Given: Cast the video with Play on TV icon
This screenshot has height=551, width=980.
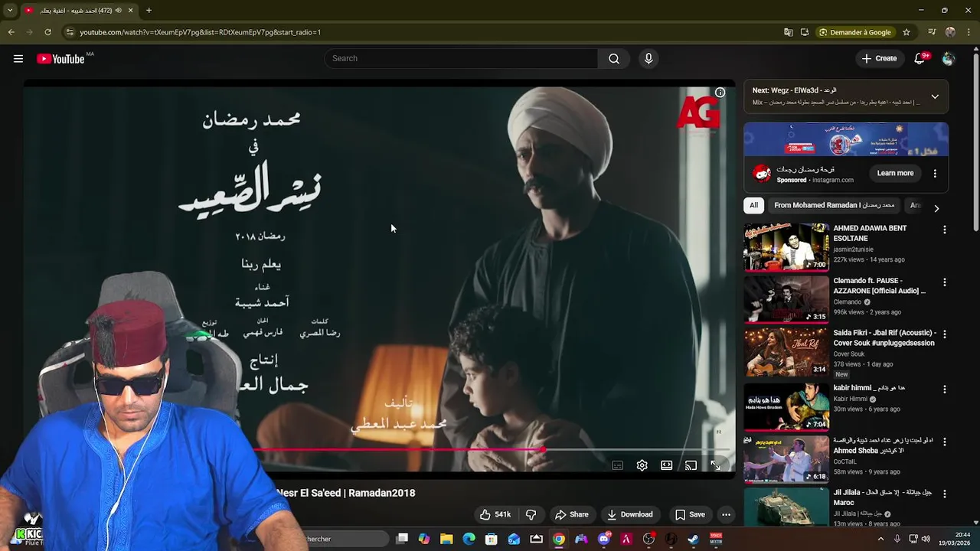Looking at the screenshot, I should pos(691,465).
